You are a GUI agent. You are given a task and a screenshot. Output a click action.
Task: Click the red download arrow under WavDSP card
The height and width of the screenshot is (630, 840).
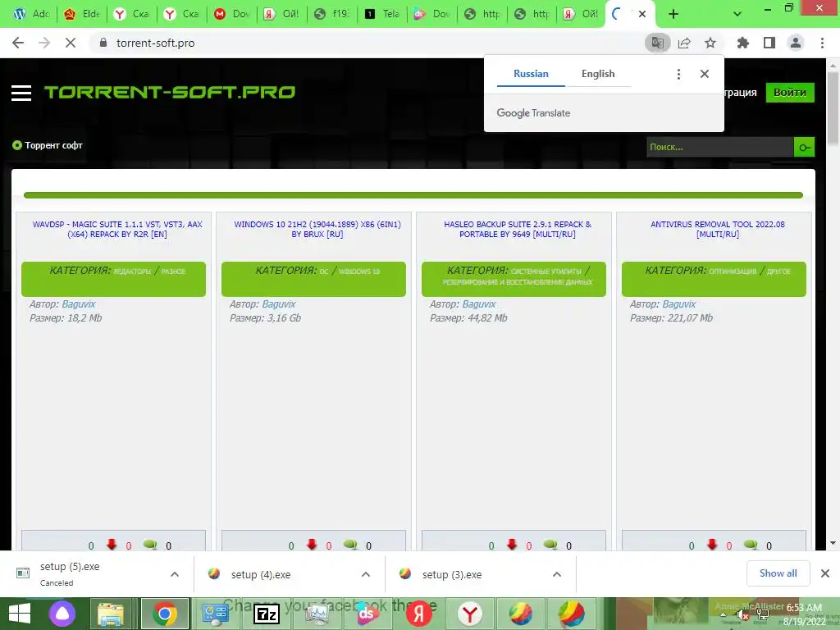pos(112,545)
